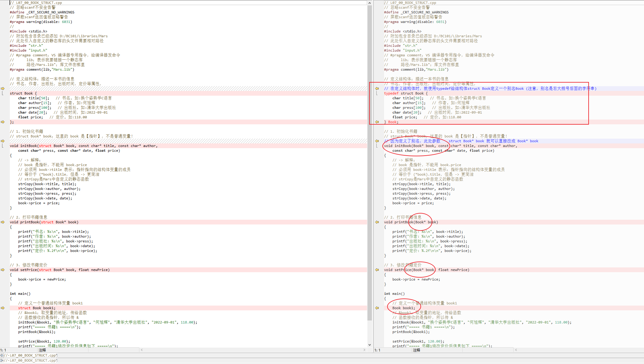This screenshot has height=364, width=644.
Task: Click right-pane arrow beside the typedef alias comment line
Action: pyautogui.click(x=377, y=89)
